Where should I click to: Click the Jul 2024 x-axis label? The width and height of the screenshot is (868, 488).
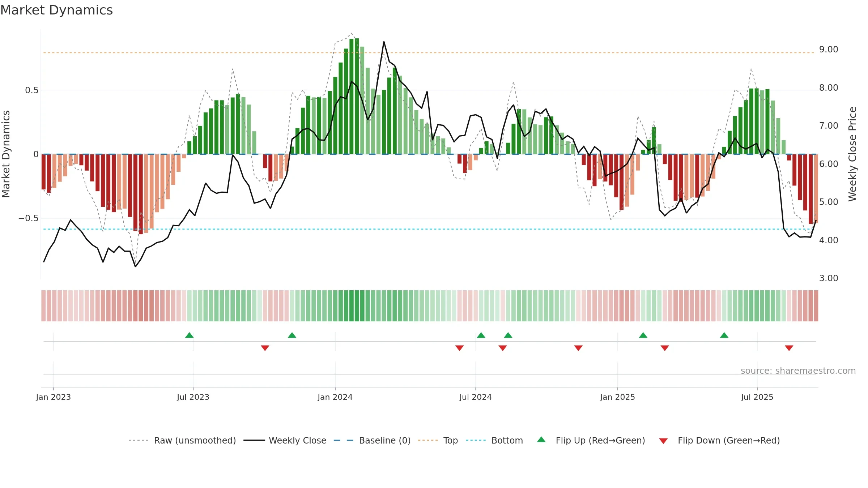pos(476,397)
